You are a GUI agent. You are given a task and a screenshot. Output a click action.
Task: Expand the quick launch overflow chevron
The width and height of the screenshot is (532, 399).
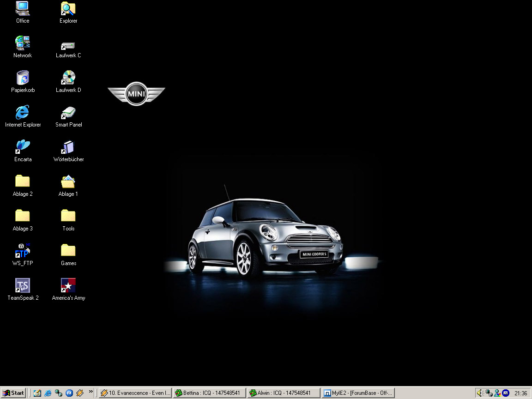click(91, 392)
